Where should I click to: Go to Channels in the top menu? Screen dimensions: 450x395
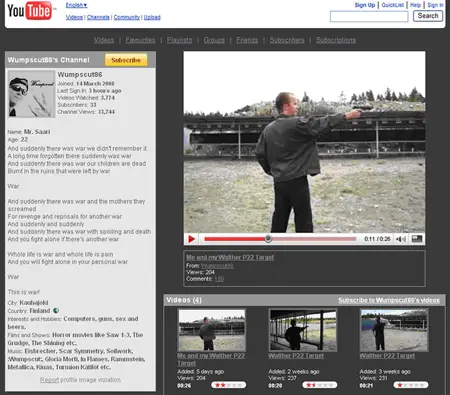point(98,17)
